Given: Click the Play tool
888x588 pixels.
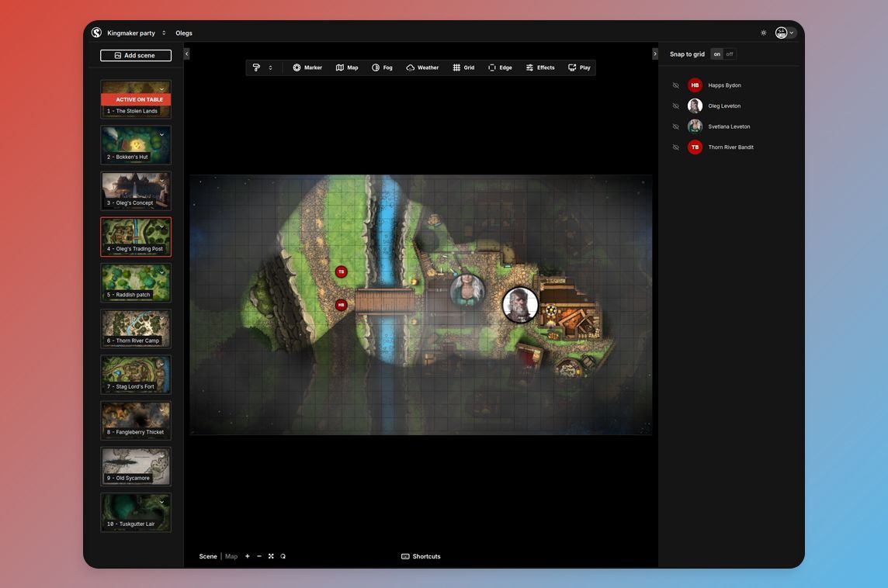Looking at the screenshot, I should coord(579,67).
